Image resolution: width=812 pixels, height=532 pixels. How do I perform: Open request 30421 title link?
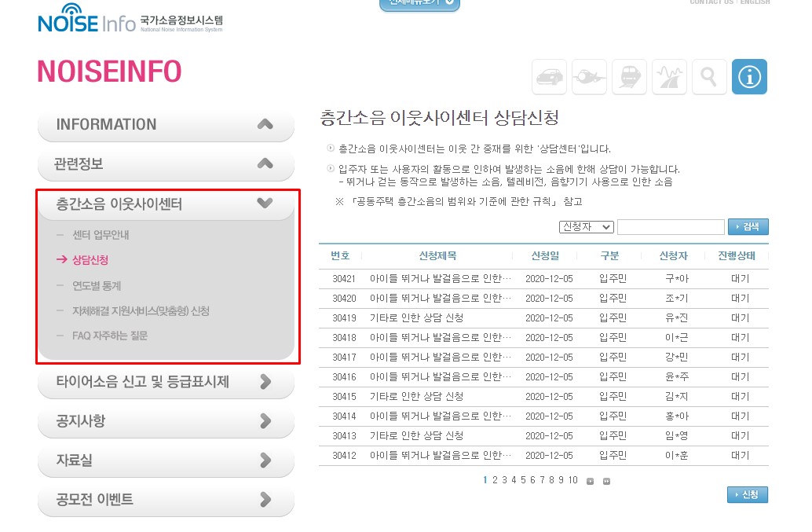(x=441, y=279)
